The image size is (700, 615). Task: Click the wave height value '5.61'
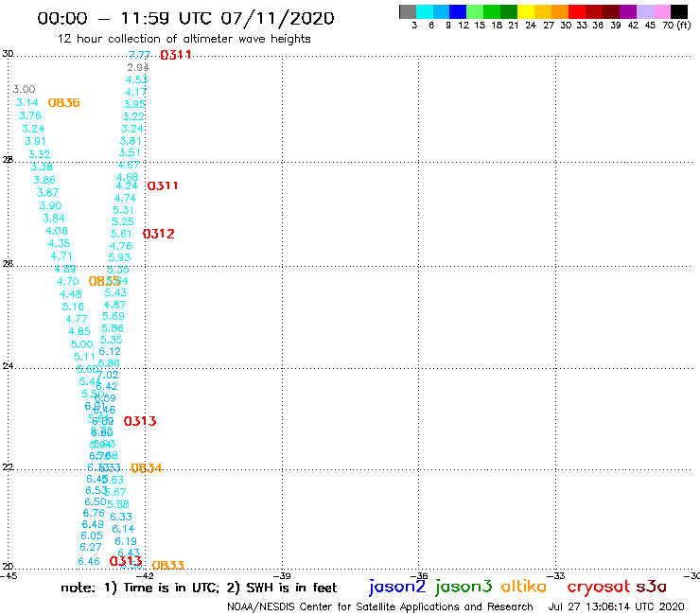point(121,234)
